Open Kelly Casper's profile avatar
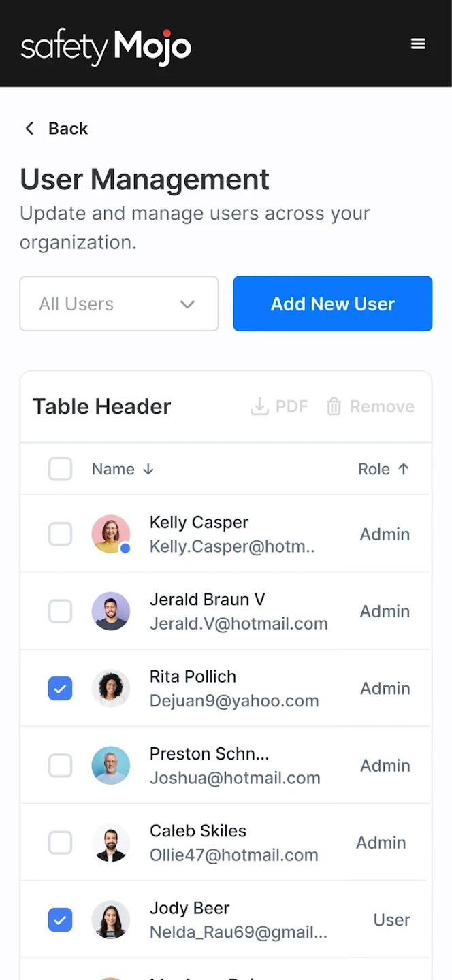The width and height of the screenshot is (452, 980). click(x=111, y=534)
